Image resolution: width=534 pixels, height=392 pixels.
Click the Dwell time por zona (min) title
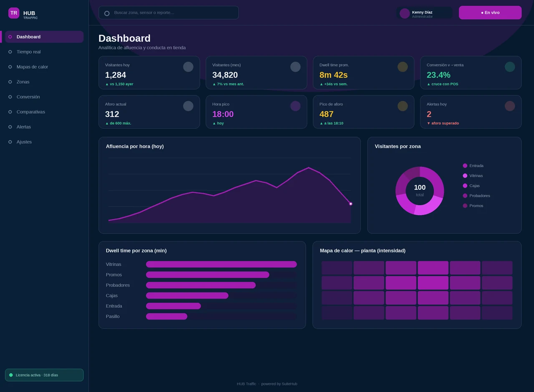click(136, 251)
